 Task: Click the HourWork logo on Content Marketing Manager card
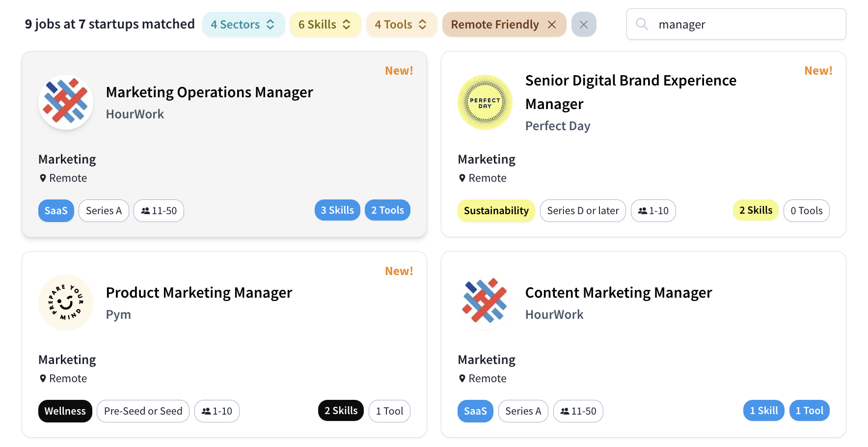coord(485,303)
